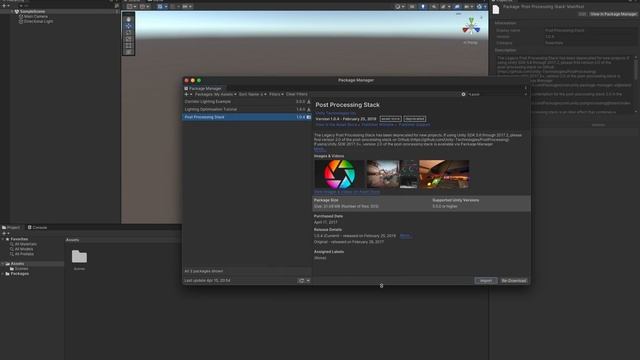This screenshot has height=360, width=640.
Task: Open the Sort: Name dropdown
Action: [x=253, y=94]
